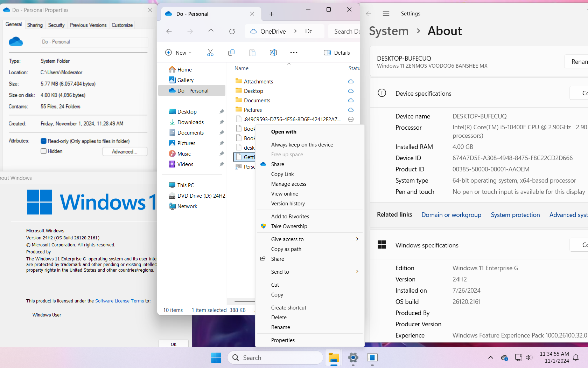Click the Details pane button
Image resolution: width=588 pixels, height=368 pixels.
tap(337, 53)
